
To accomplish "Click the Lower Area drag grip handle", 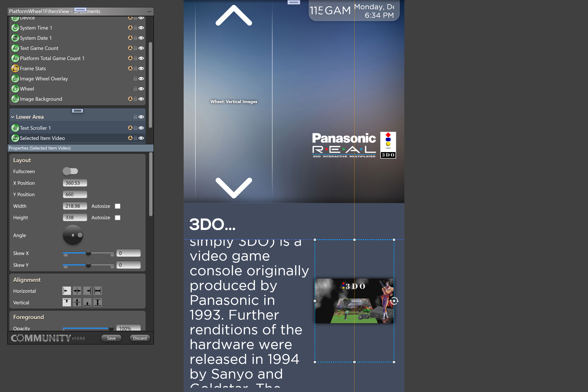I will coord(77,111).
